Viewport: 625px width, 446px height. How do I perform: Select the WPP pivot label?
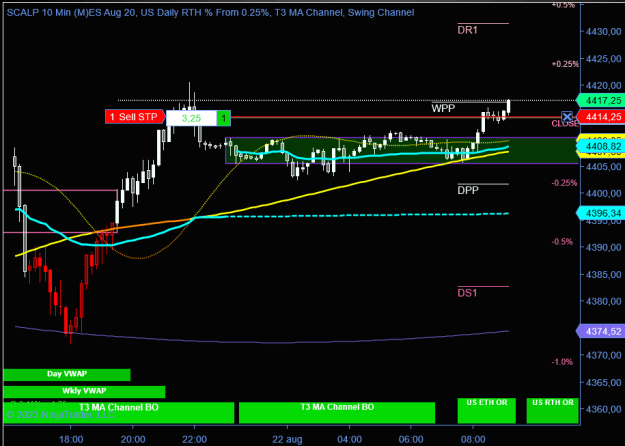[443, 108]
